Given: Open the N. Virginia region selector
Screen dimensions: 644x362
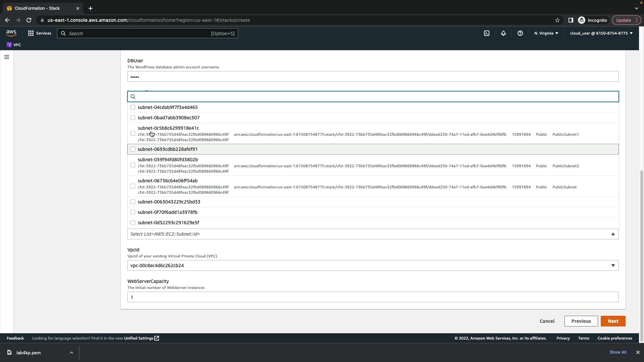Looking at the screenshot, I should pyautogui.click(x=546, y=33).
